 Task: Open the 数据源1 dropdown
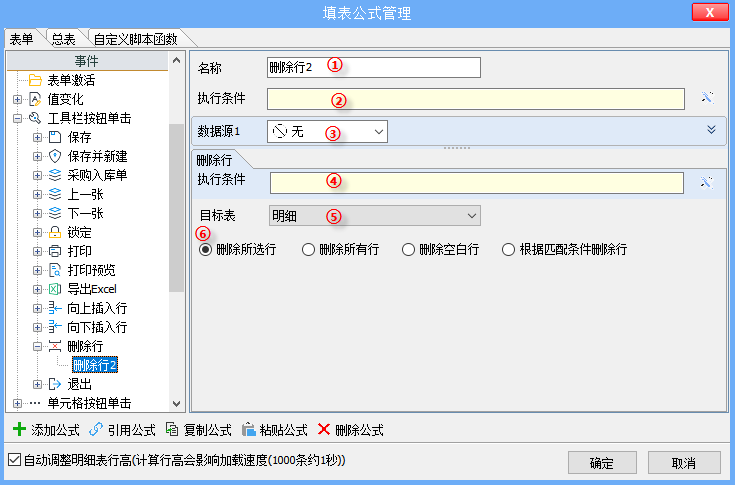click(379, 132)
